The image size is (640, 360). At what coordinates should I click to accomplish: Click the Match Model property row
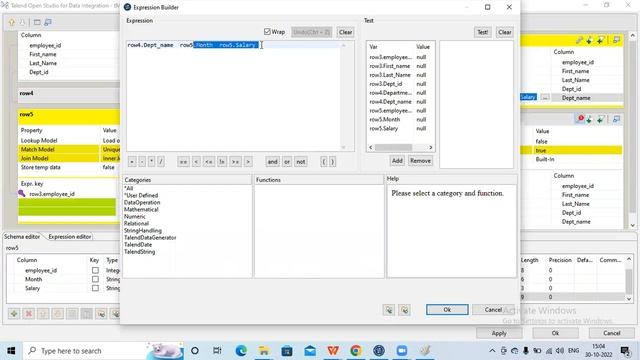pyautogui.click(x=69, y=149)
